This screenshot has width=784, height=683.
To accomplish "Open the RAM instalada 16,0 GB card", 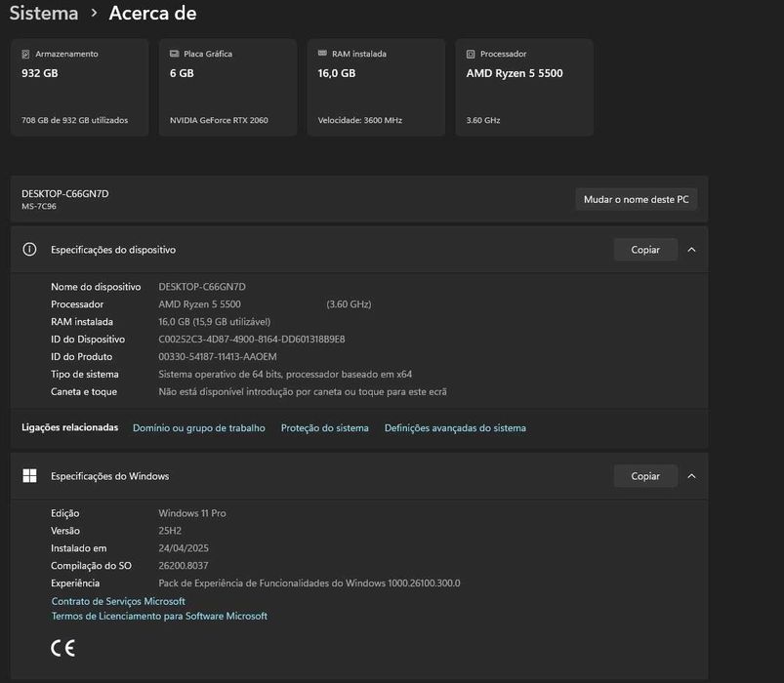I will tap(376, 88).
